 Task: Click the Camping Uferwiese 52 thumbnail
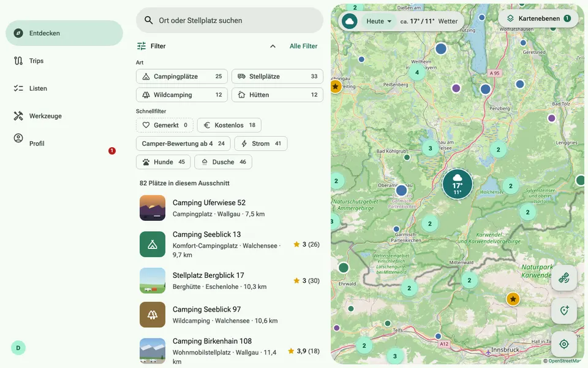153,208
